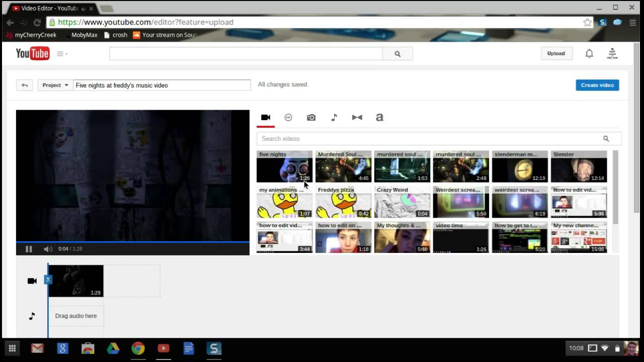Open the transitions bowtie tab

[357, 118]
